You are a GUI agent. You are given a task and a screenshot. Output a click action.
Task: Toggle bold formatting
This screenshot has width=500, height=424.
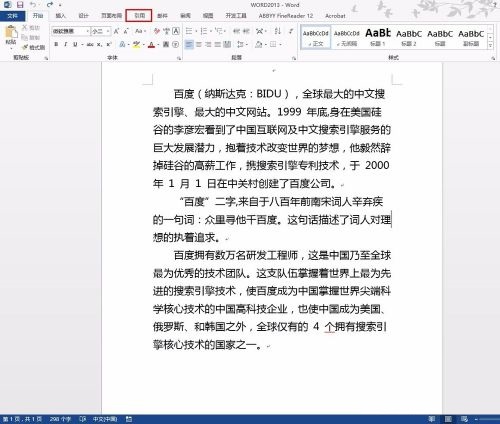(56, 44)
